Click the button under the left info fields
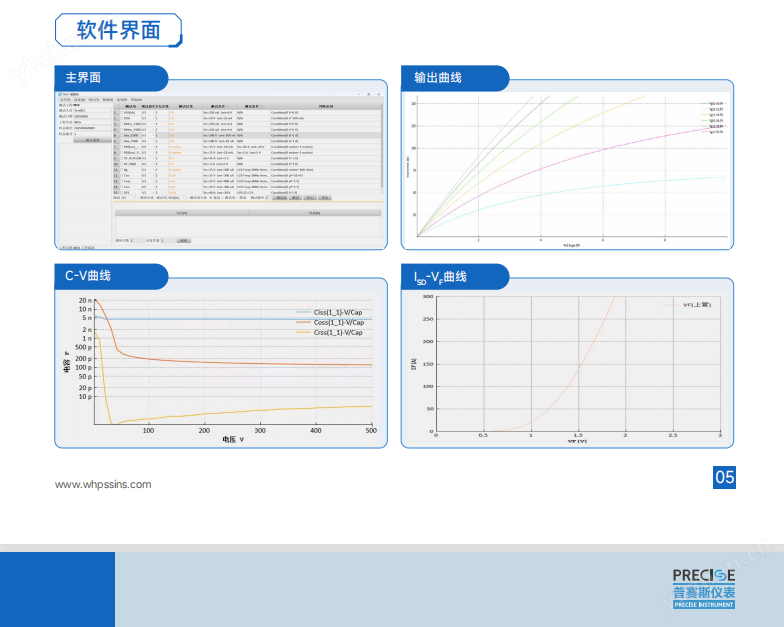Screen dimensions: 784x627 (92, 140)
